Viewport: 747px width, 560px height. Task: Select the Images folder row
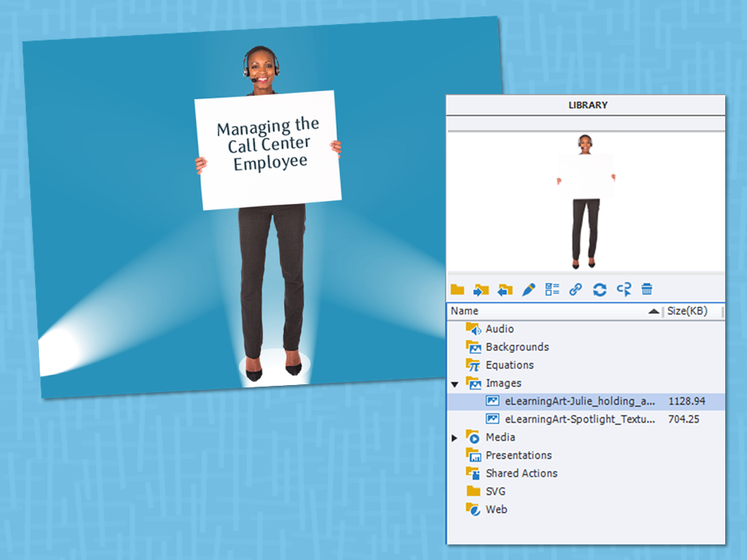tap(585, 383)
